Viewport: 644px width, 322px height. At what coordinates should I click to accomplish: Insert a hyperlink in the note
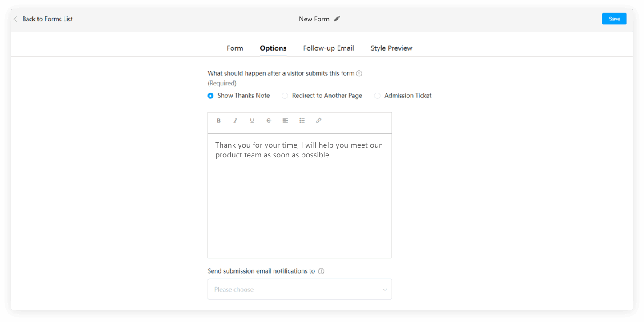[318, 121]
